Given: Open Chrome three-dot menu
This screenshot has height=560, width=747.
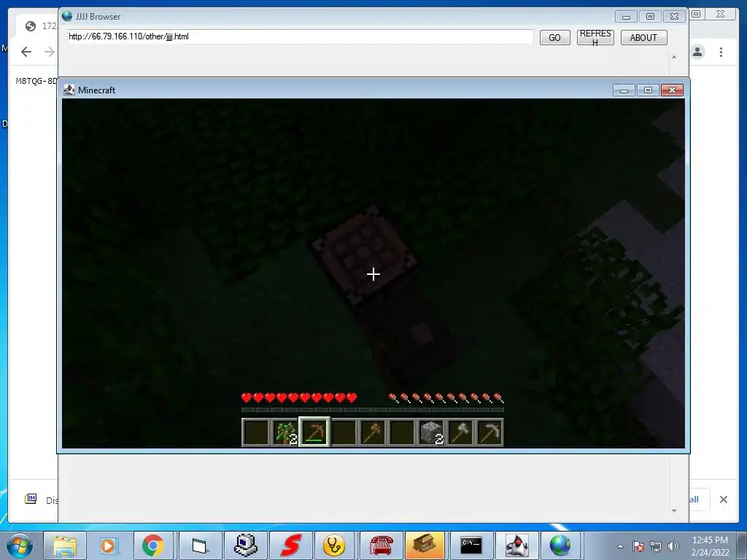Looking at the screenshot, I should 721,52.
